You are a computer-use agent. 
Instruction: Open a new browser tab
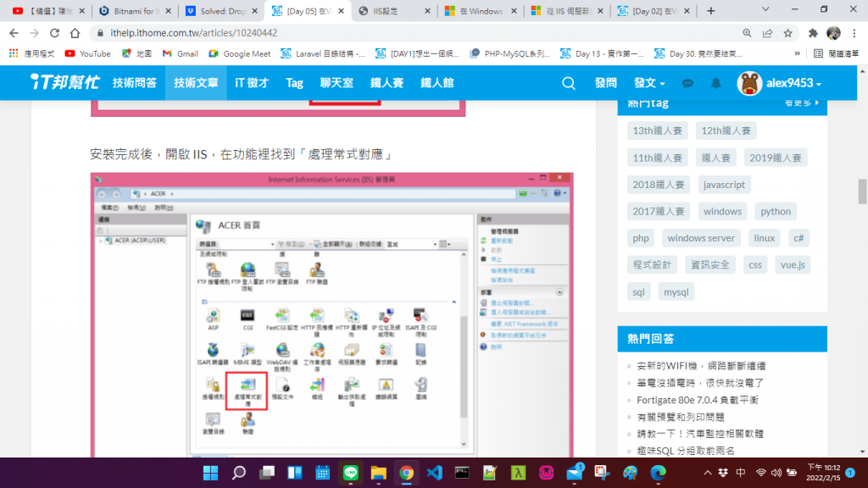(711, 10)
